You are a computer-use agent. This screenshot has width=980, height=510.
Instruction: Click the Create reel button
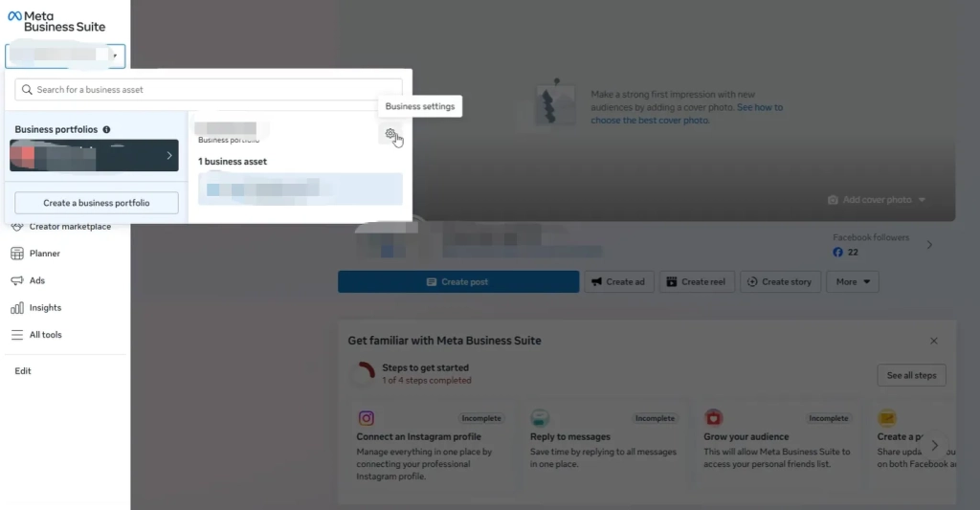point(697,282)
